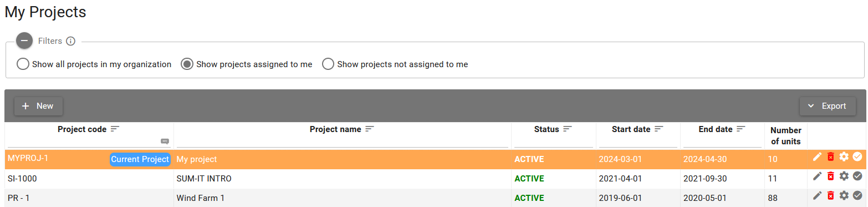Click the Project name filter field
Viewport: 868px width, 207px height.
pyautogui.click(x=342, y=142)
